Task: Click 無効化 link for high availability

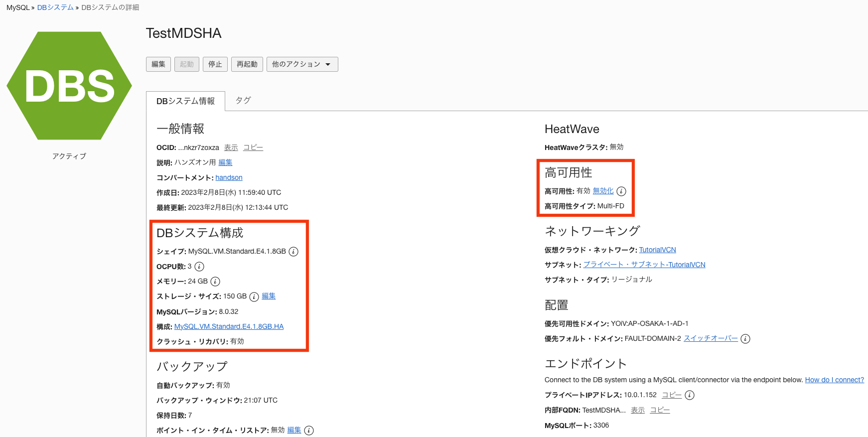Action: tap(603, 191)
